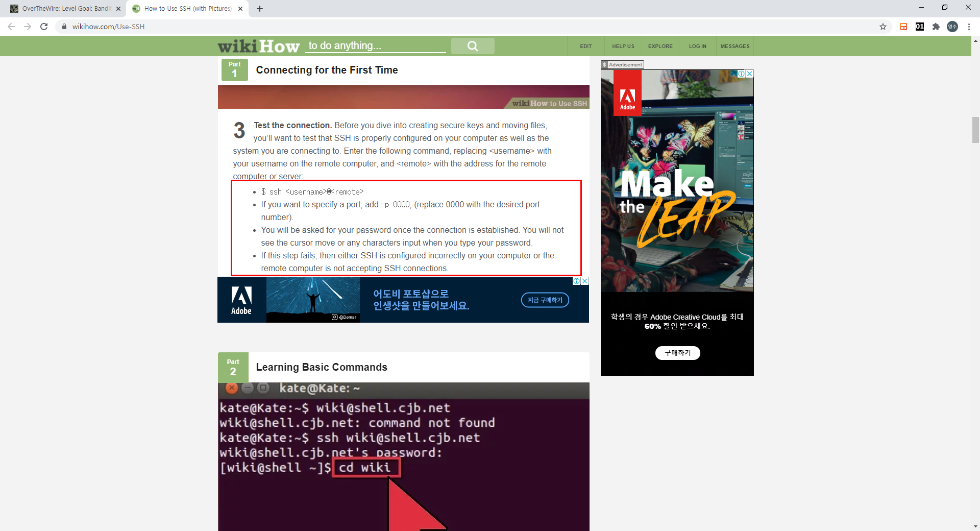Screen dimensions: 980x531
Task: Click the scrollbar down arrow
Action: coord(975,526)
